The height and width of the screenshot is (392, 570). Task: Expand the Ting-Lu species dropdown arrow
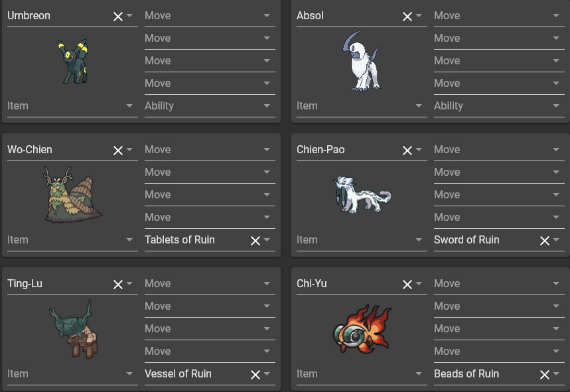129,284
